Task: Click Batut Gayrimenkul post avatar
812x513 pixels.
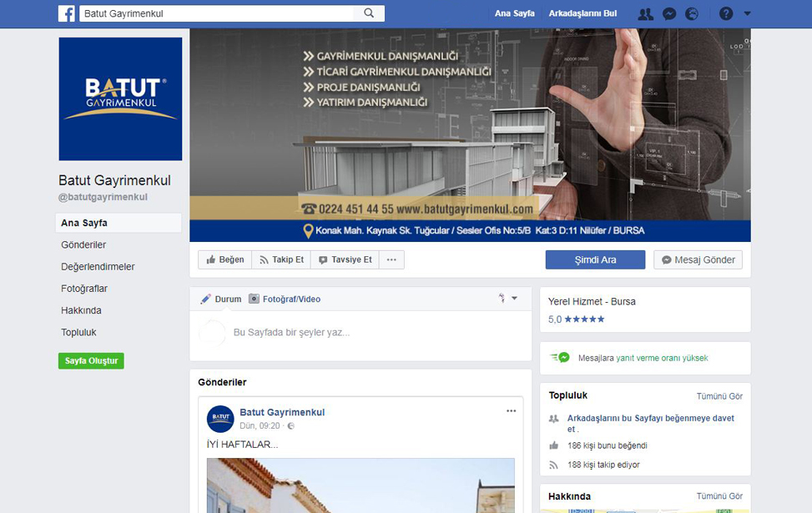Action: pyautogui.click(x=220, y=418)
